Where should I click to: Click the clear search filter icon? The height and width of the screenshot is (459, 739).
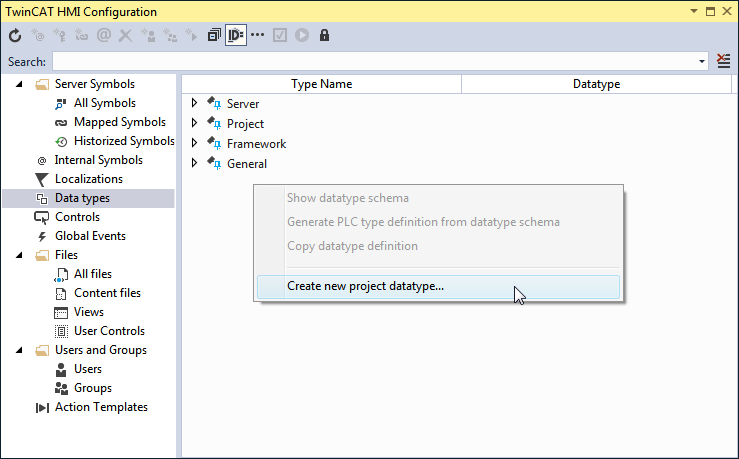point(723,61)
